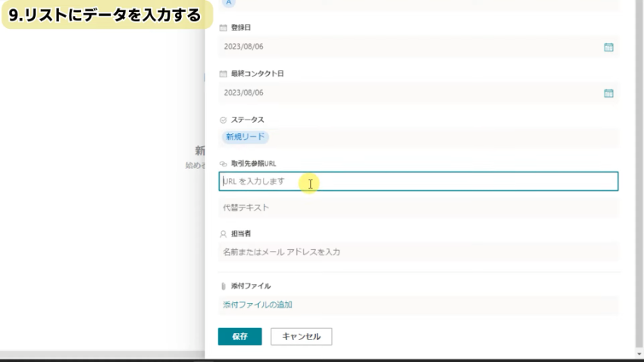Click the form scrollbar's down arrow
644x362 pixels.
638,353
